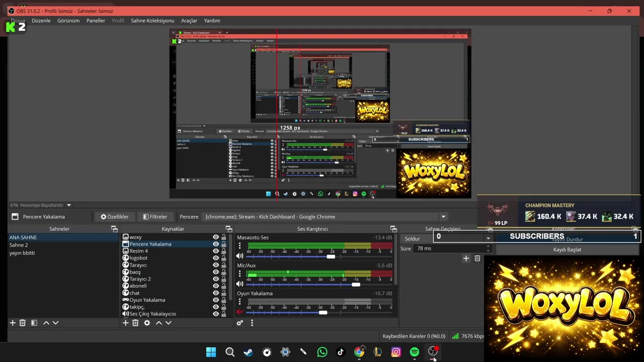Move scene down arrow in Sahneler toolbar

tap(55, 323)
